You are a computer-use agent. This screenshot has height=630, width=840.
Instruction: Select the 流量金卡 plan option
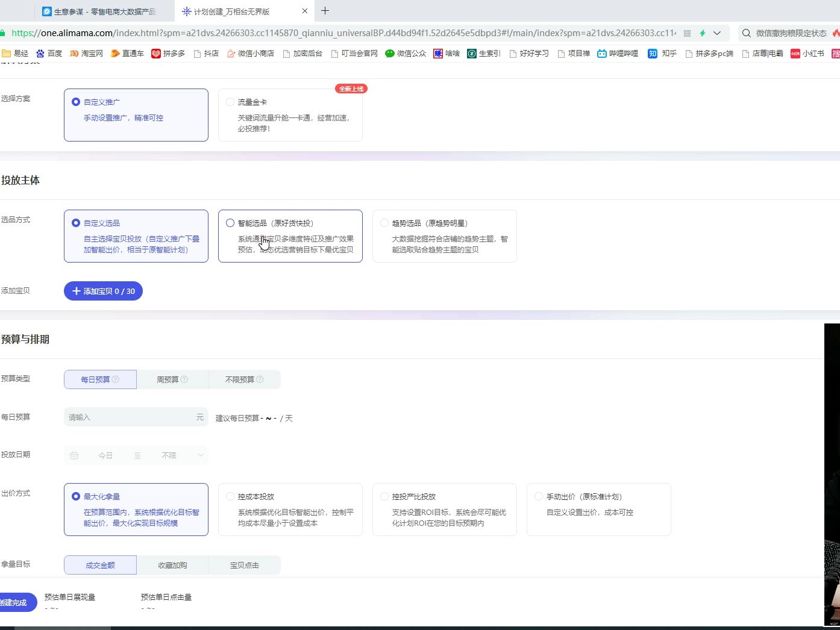click(290, 115)
